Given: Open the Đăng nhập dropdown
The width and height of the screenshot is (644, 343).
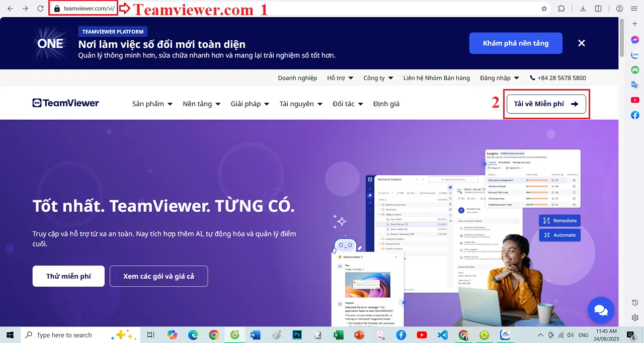Looking at the screenshot, I should (x=499, y=78).
